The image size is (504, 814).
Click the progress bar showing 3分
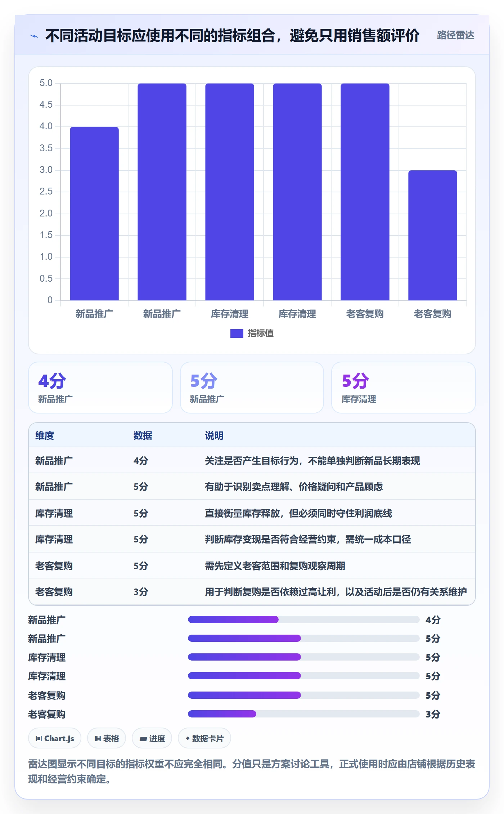303,714
